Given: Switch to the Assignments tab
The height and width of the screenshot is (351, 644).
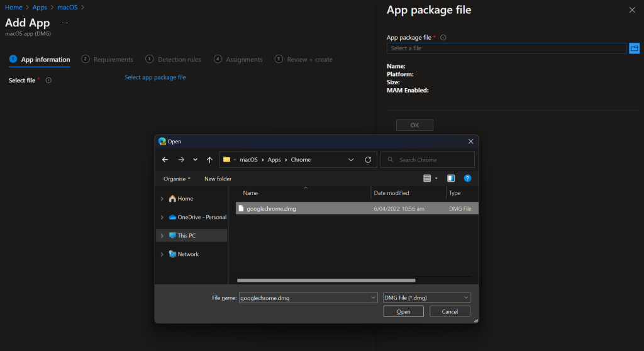Looking at the screenshot, I should (238, 59).
